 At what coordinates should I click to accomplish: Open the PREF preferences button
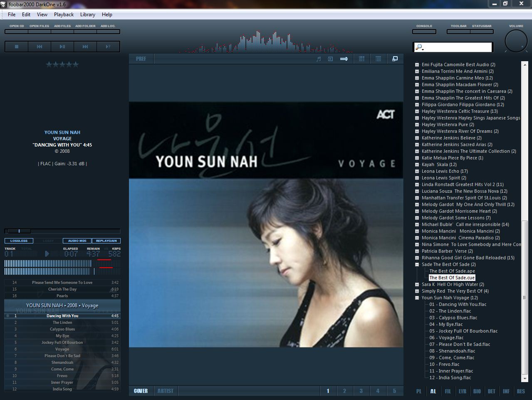(141, 59)
